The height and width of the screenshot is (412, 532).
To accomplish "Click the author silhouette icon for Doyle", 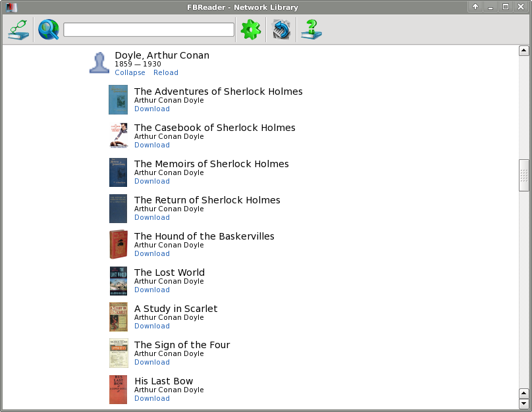I will (99, 63).
